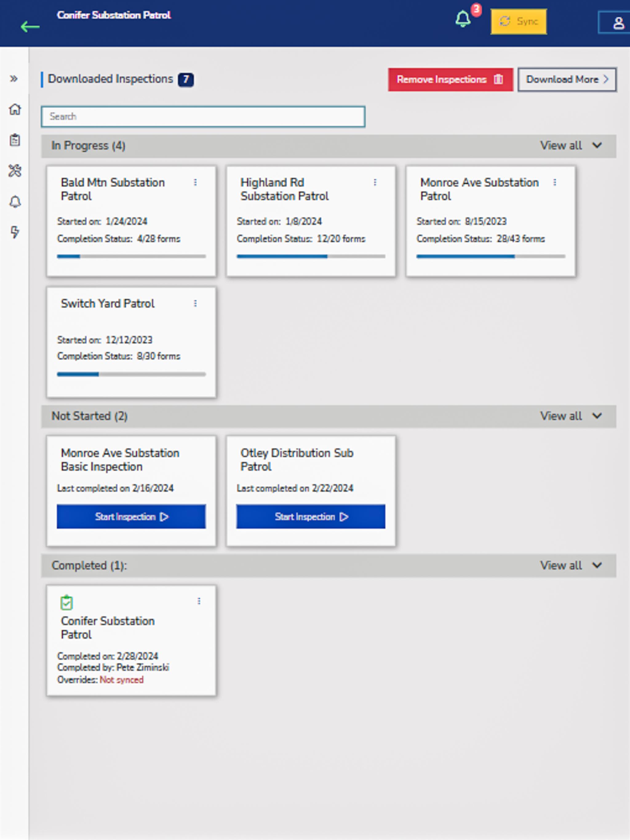
Task: Click the yellow Sync button
Action: 519,21
